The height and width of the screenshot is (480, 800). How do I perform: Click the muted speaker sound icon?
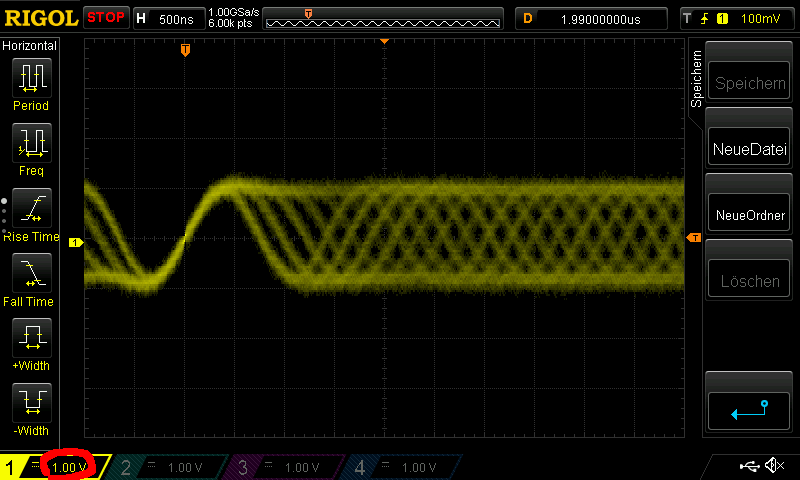pyautogui.click(x=774, y=465)
